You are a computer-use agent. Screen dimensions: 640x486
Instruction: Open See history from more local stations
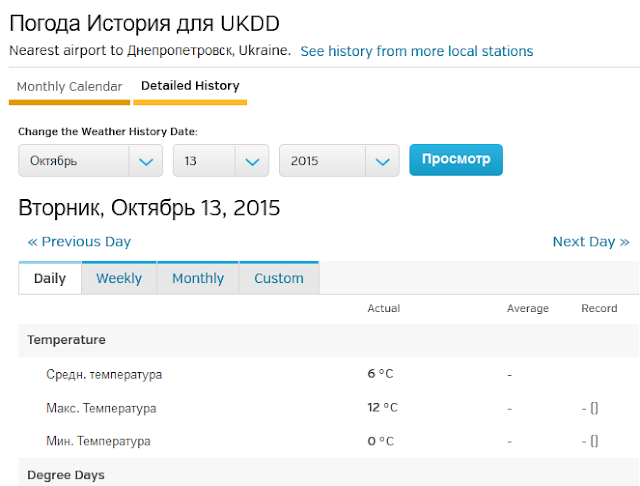pos(417,51)
